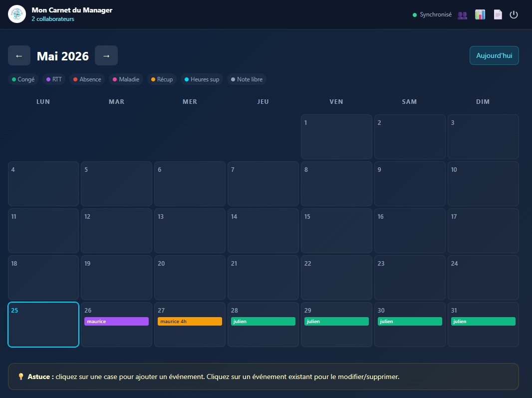
Task: Select day 1 cell
Action: coord(336,137)
